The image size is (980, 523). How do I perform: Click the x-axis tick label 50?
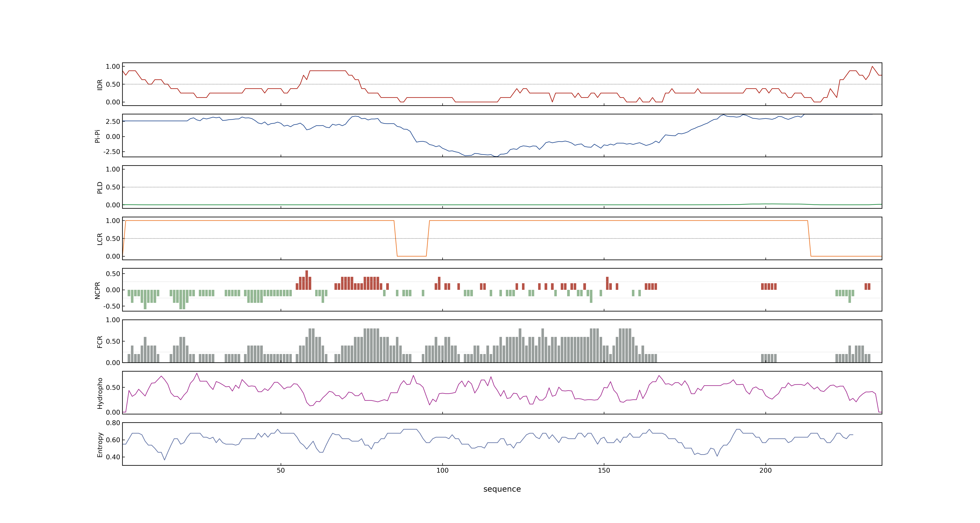[281, 470]
